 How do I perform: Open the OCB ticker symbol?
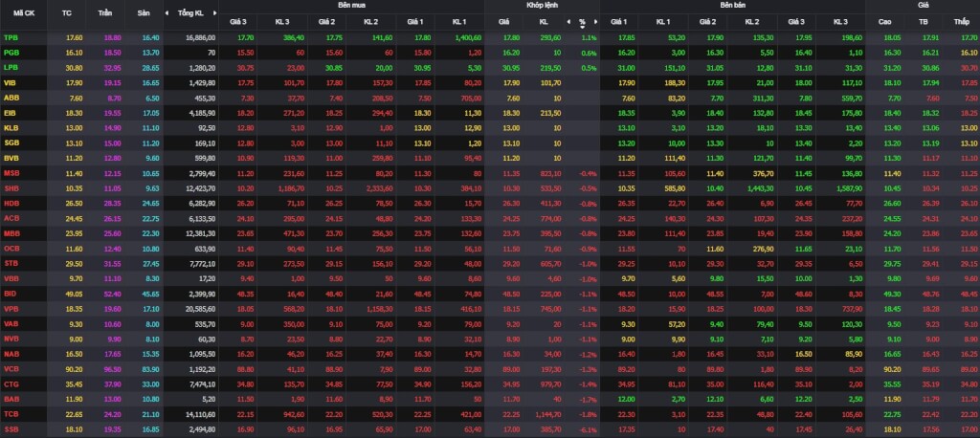11,248
